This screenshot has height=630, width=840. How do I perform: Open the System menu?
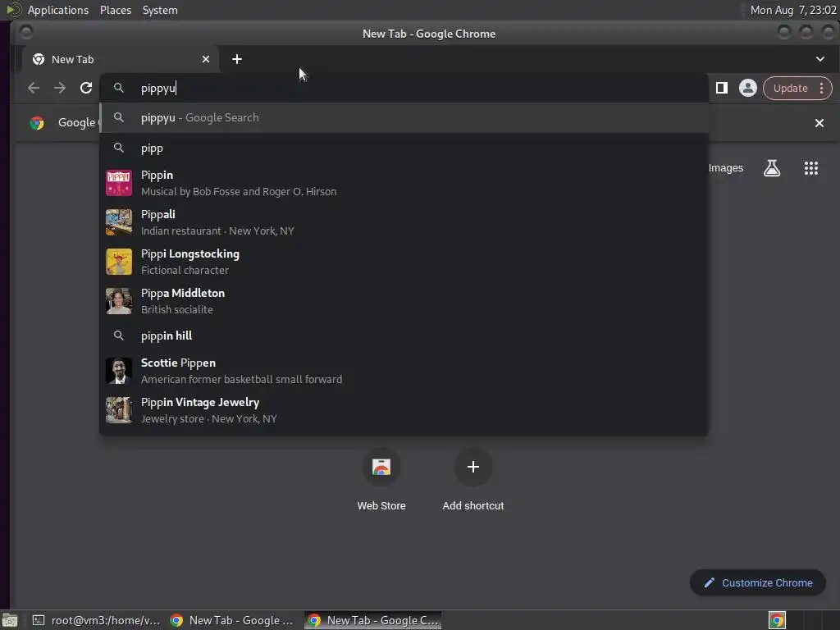pyautogui.click(x=160, y=10)
